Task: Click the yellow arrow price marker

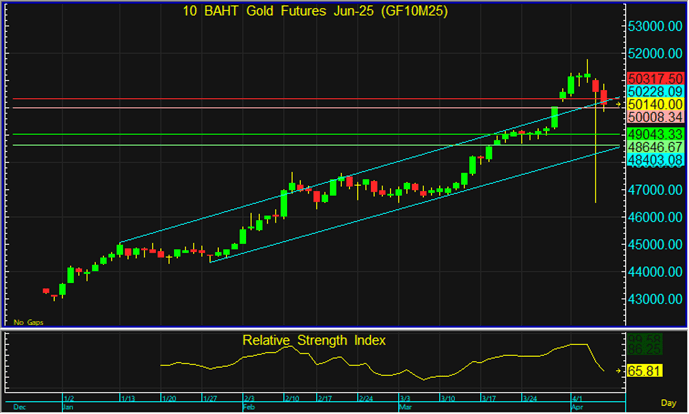Action: [618, 103]
